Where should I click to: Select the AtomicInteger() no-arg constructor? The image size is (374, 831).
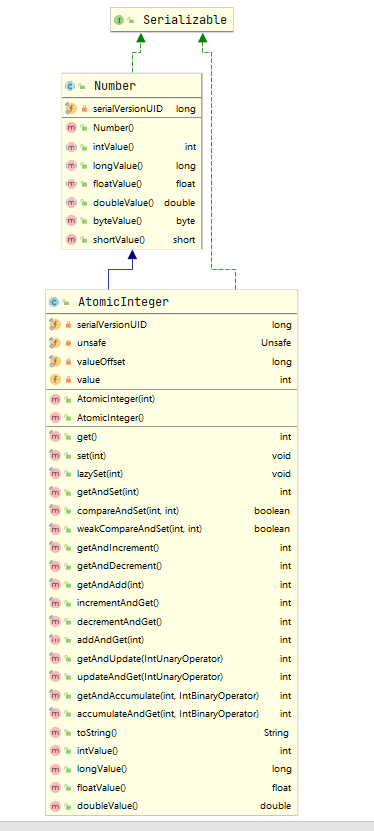[x=172, y=418]
